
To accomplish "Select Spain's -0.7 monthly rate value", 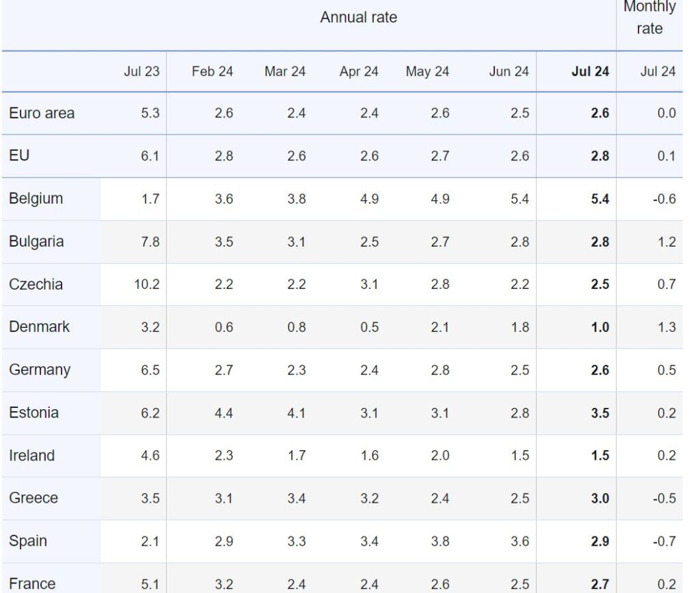I will [664, 541].
